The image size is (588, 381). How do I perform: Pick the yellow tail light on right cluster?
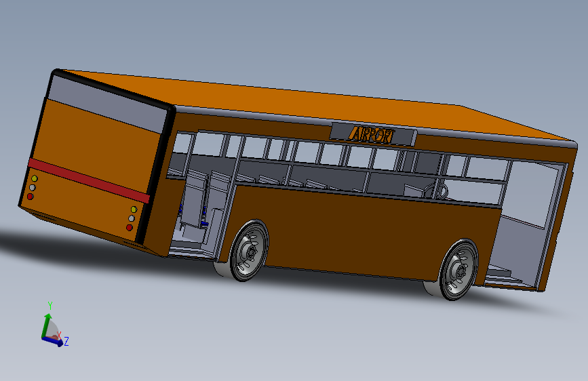[x=134, y=209]
